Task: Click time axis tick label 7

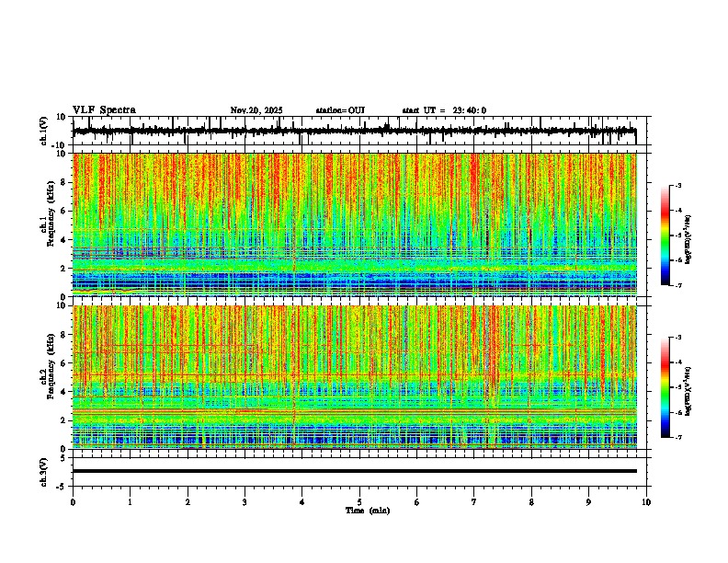Action: point(474,502)
